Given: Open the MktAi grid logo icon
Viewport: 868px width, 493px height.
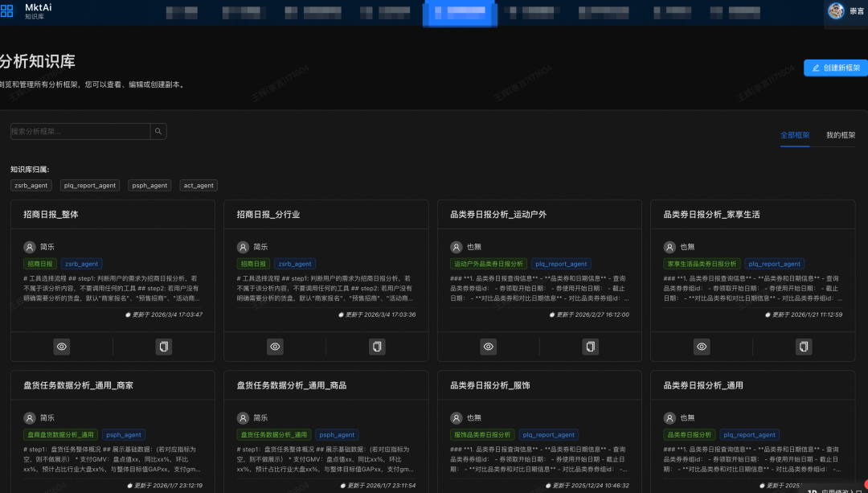Looking at the screenshot, I should 6,11.
